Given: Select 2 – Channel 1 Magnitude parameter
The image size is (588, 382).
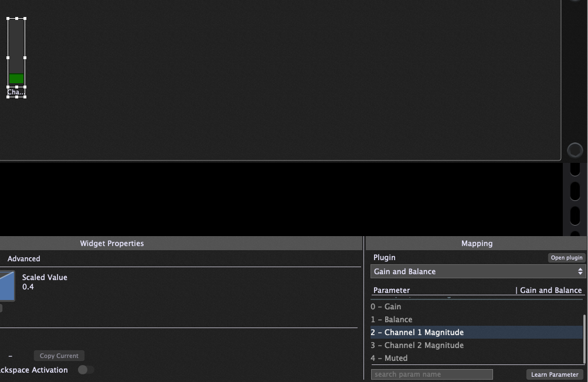Looking at the screenshot, I should (417, 332).
